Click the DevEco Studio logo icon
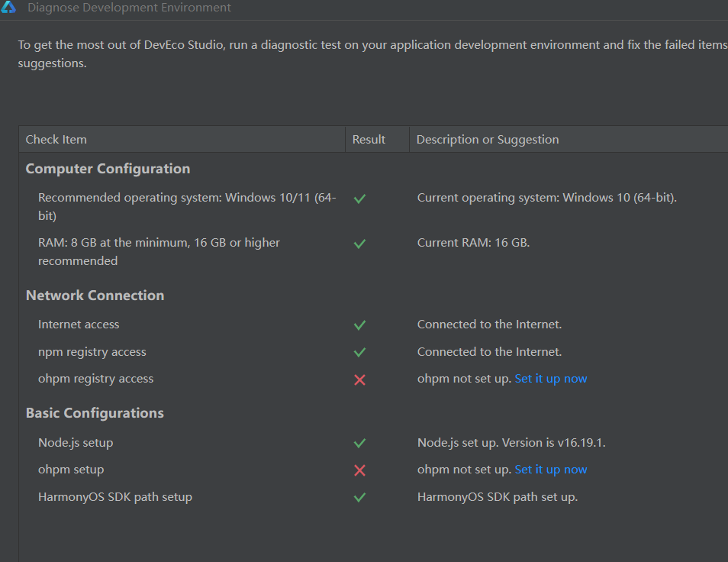This screenshot has width=728, height=562. 8,7
